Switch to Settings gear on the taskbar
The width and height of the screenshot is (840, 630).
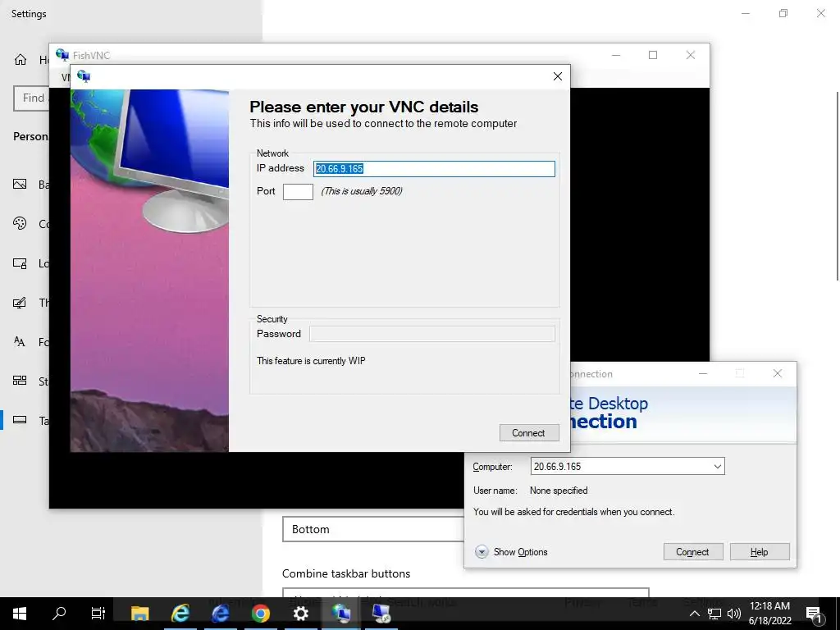tap(301, 614)
